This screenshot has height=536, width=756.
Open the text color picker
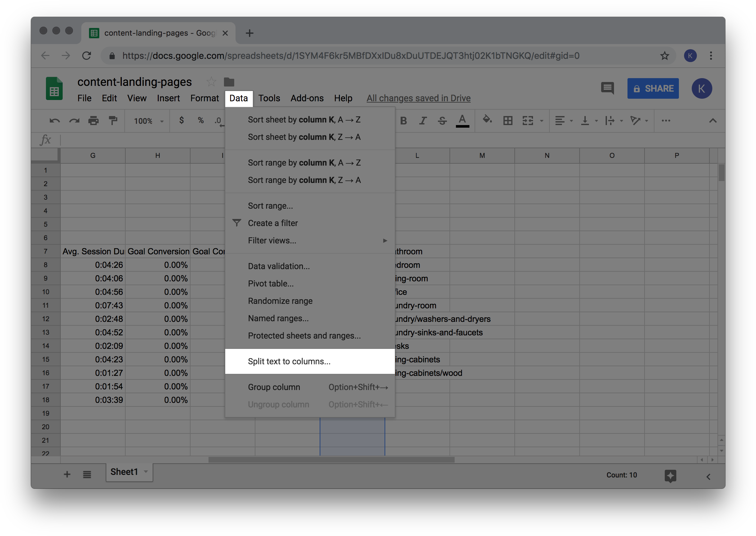462,121
